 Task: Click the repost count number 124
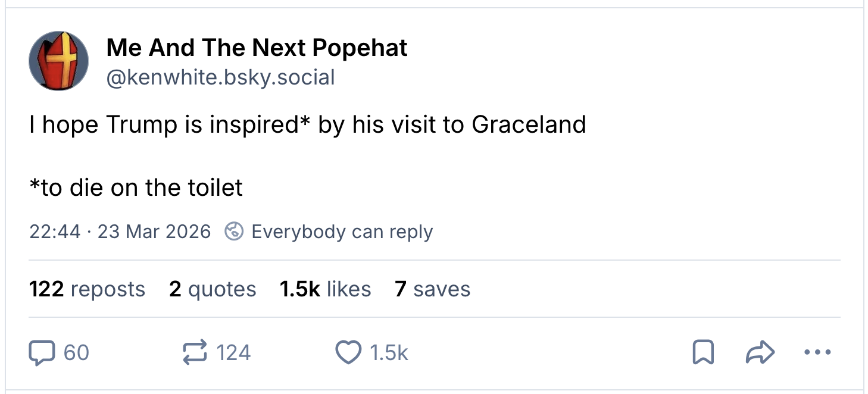[233, 353]
